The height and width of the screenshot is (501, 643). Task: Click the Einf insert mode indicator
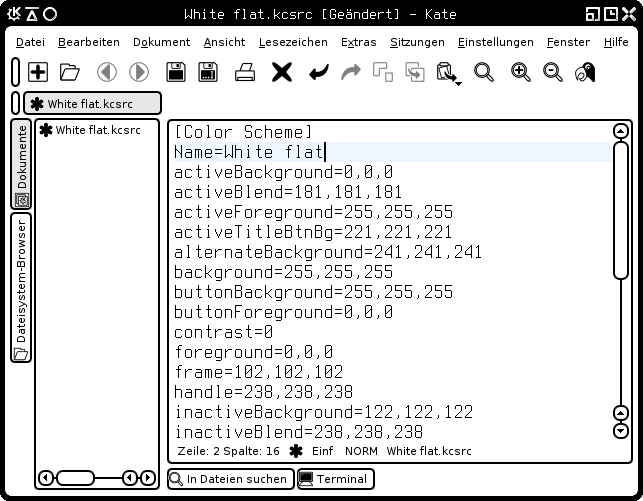click(322, 451)
